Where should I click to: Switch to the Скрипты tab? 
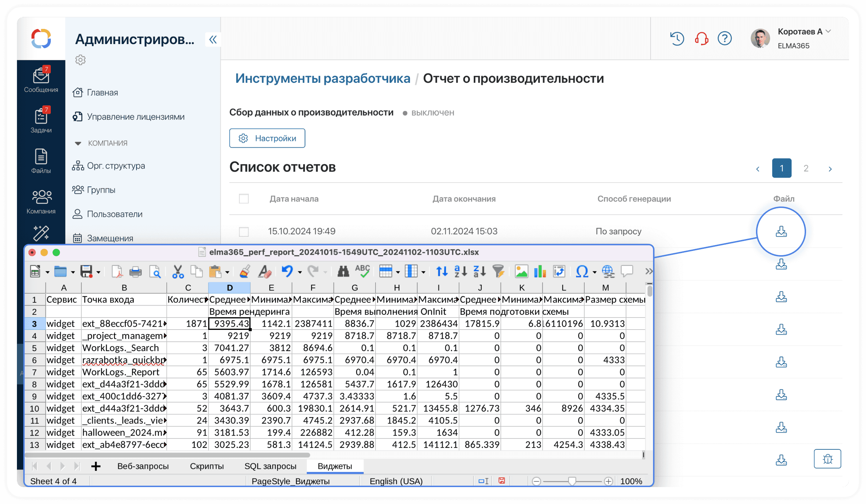click(x=207, y=466)
